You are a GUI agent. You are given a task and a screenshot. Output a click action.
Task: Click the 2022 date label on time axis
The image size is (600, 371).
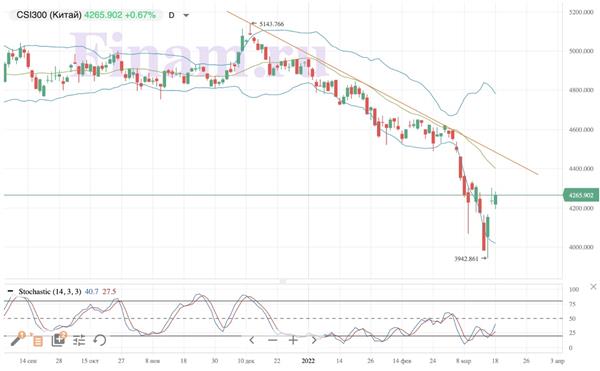308,361
